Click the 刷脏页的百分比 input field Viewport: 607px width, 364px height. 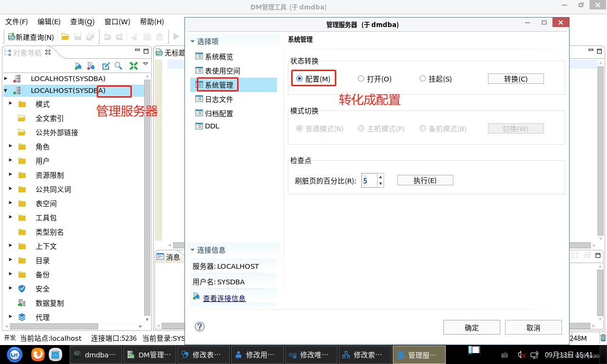pyautogui.click(x=369, y=181)
